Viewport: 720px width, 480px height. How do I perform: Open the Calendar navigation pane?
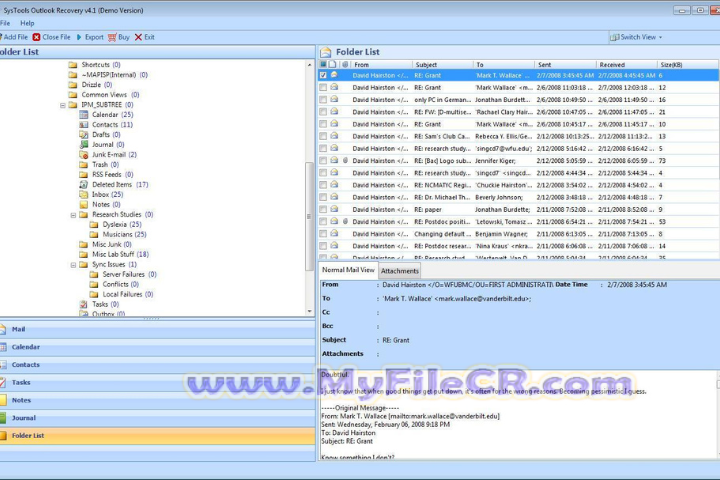pos(158,347)
